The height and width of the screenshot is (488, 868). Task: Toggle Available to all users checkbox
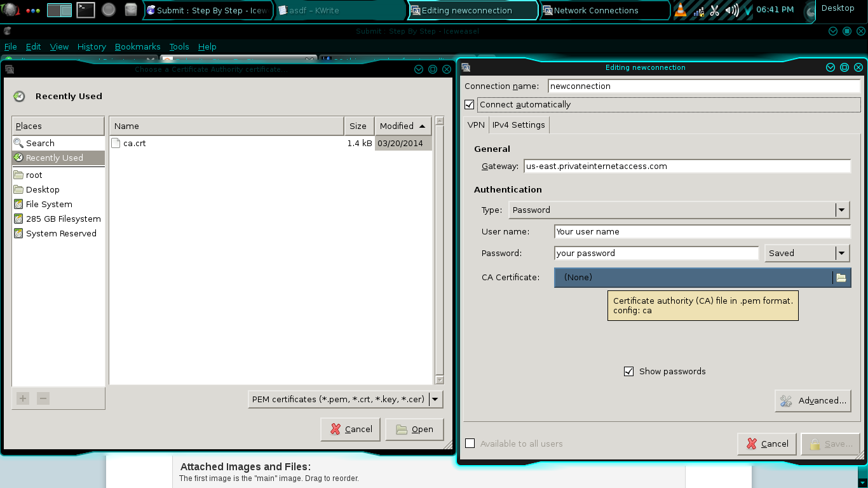(x=470, y=444)
